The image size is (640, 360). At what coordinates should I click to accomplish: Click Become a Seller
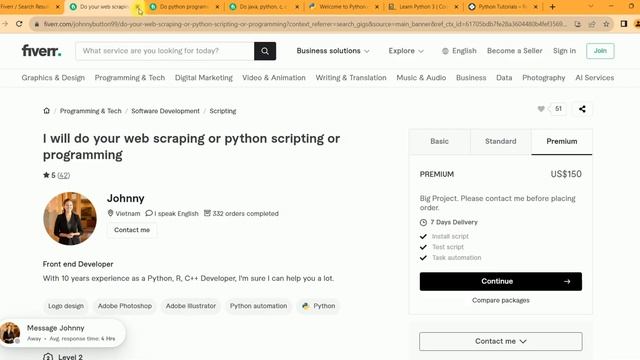514,51
